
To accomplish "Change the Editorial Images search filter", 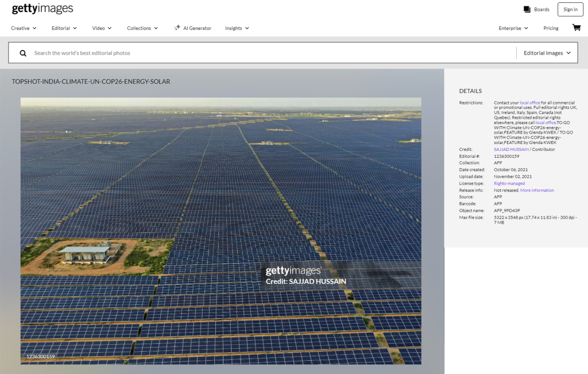I will pyautogui.click(x=547, y=53).
